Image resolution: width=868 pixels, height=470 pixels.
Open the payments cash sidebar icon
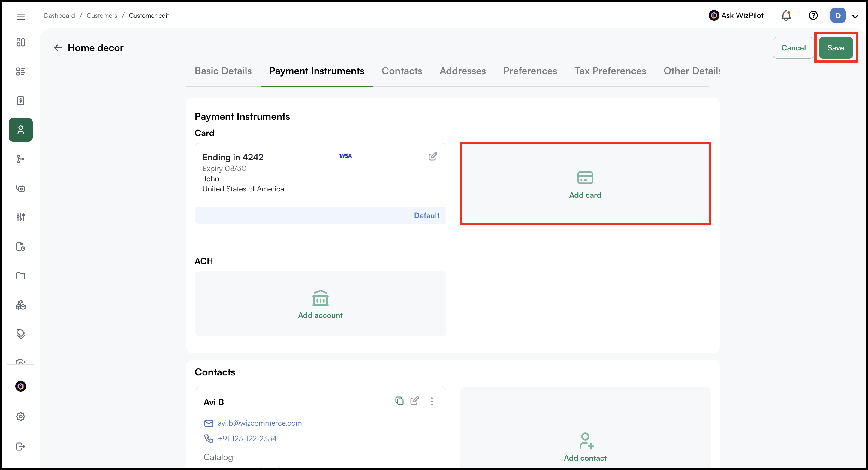(x=20, y=188)
